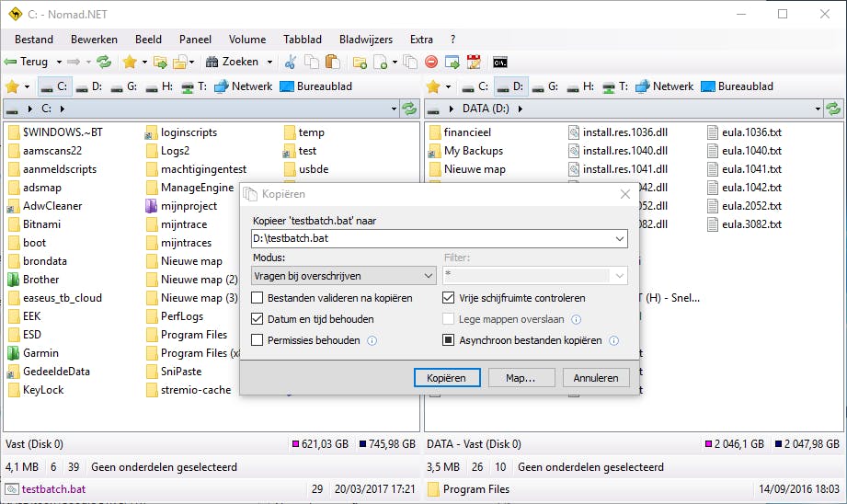Enable Bestanden valideren na kopiëren
This screenshot has height=504, width=847.
point(258,298)
